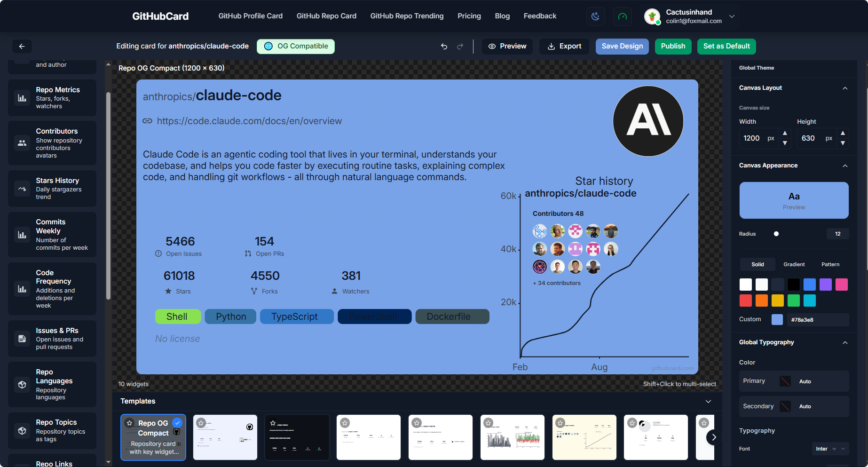Click the custom color hex field
The image size is (868, 467).
[x=819, y=320]
